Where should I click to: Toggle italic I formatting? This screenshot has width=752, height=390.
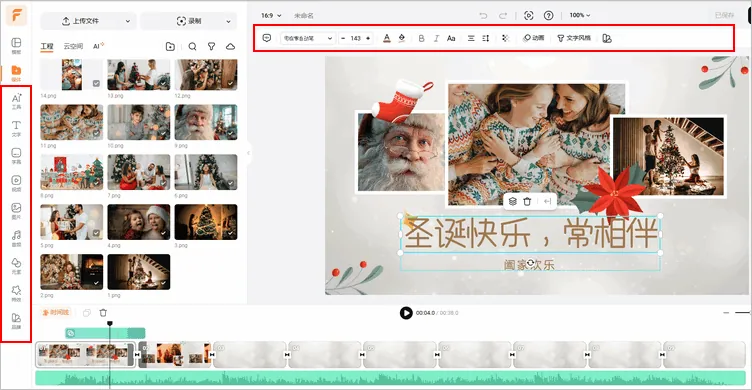[436, 38]
